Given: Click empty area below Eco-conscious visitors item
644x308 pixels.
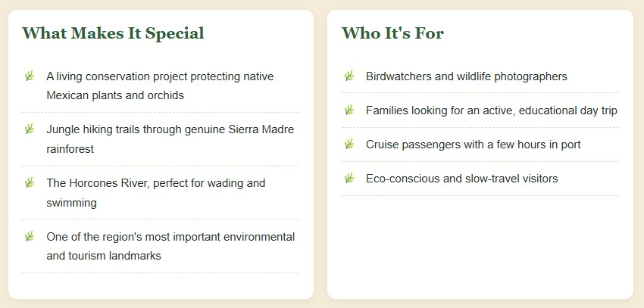Looking at the screenshot, I should (x=480, y=246).
